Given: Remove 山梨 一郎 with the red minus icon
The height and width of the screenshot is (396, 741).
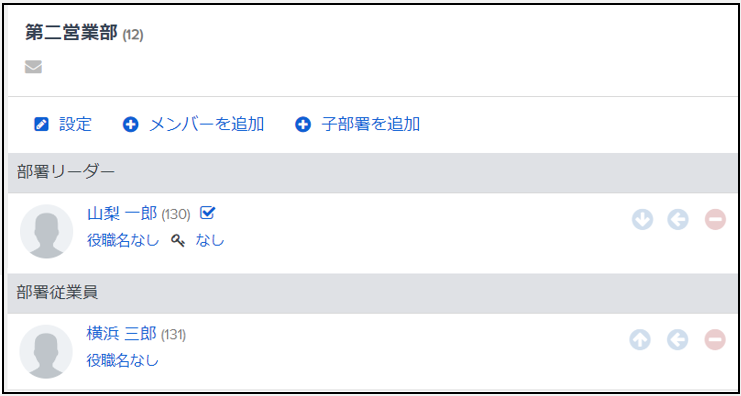Looking at the screenshot, I should [715, 220].
